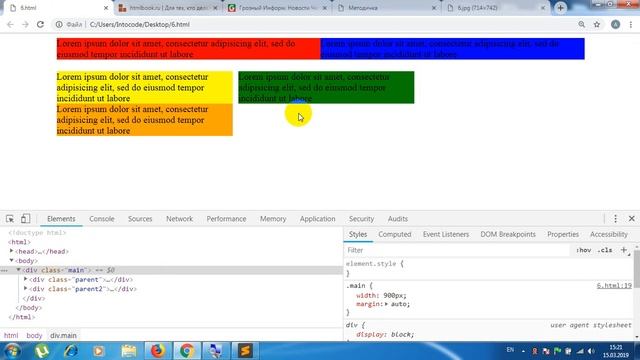The image size is (640, 360).
Task: Open the Memory tab
Action: coord(273,219)
